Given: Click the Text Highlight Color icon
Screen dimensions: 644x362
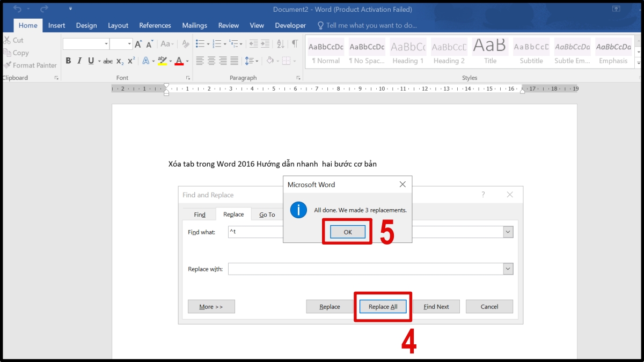Looking at the screenshot, I should pos(163,61).
